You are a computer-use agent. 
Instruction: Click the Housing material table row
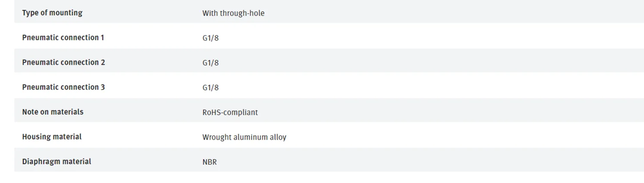[386, 137]
